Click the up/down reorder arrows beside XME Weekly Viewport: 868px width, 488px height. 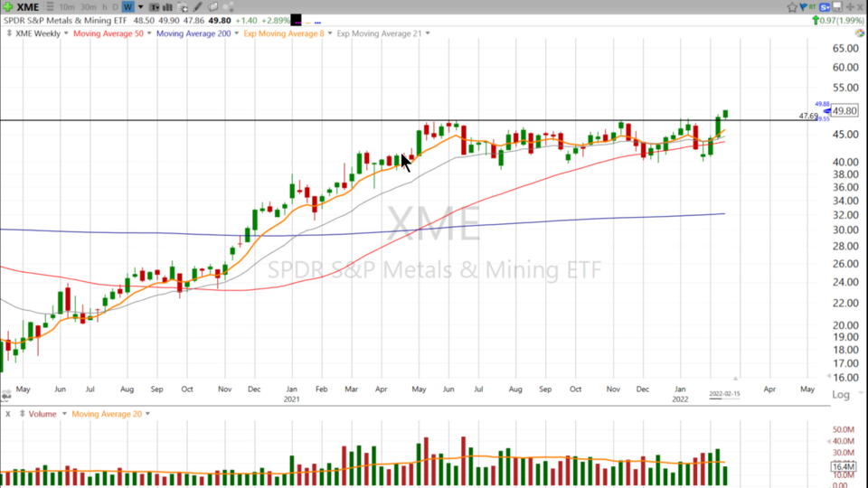point(9,33)
